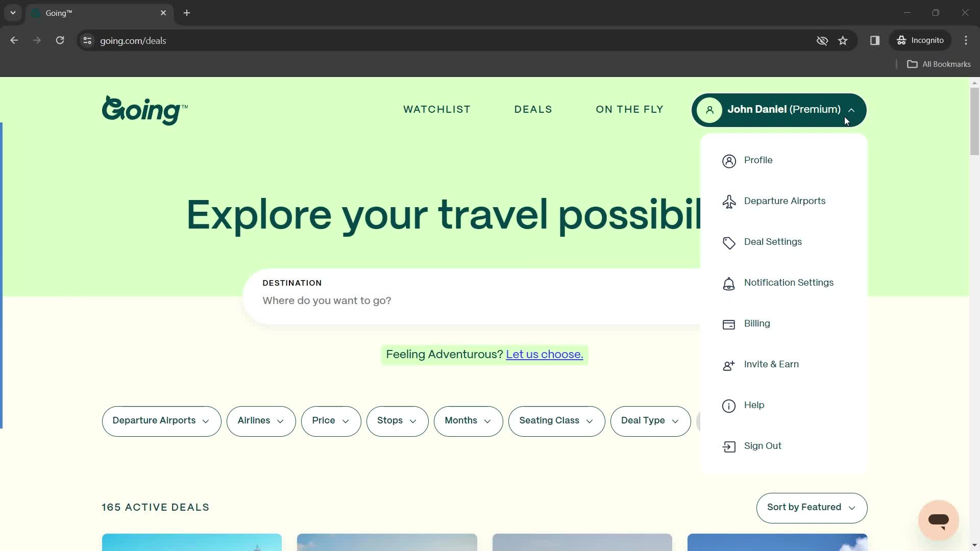Click the Profile menu icon
The image size is (980, 551).
tap(731, 161)
